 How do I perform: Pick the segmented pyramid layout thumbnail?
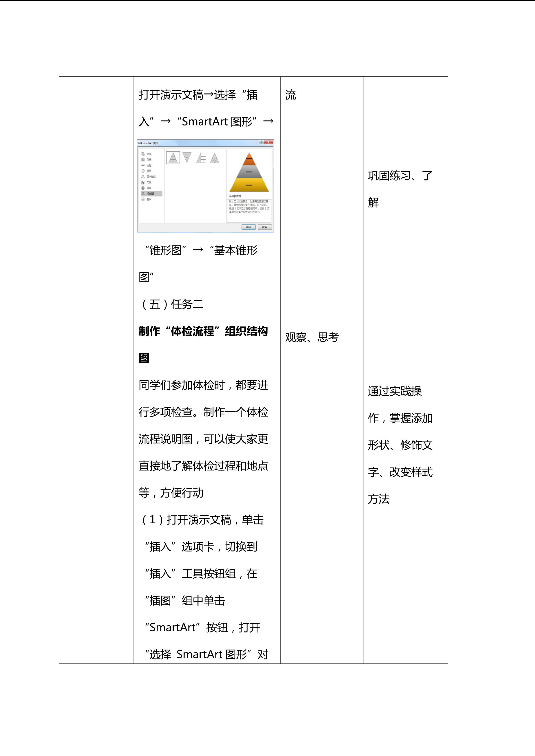[214, 158]
